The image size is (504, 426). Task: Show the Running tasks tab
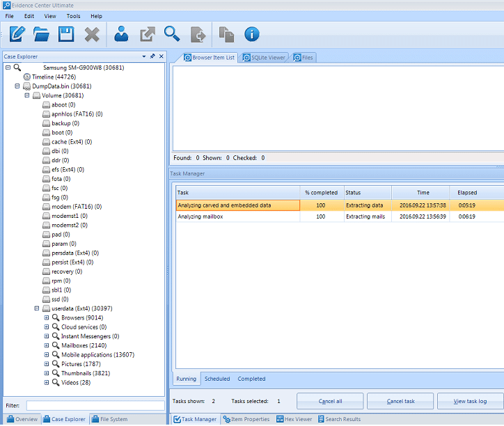[186, 379]
